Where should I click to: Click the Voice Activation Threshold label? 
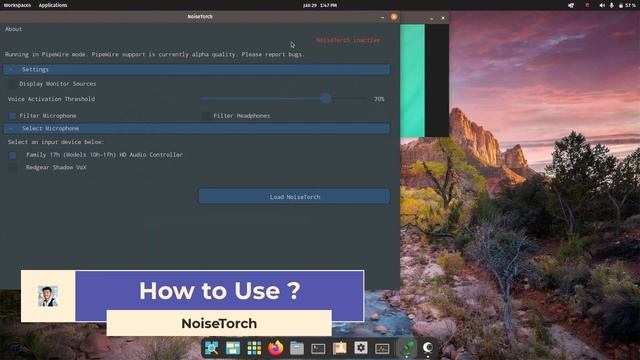pyautogui.click(x=51, y=99)
